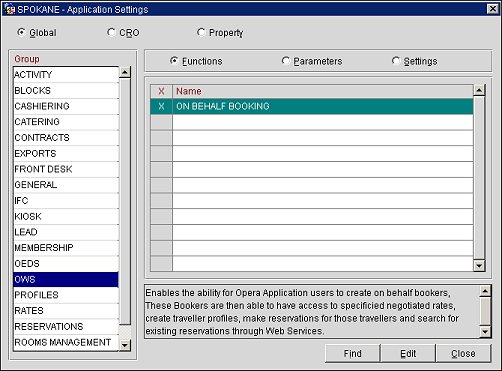Select RATES in the Group list
Screen dimensions: 502x371
(x=66, y=311)
